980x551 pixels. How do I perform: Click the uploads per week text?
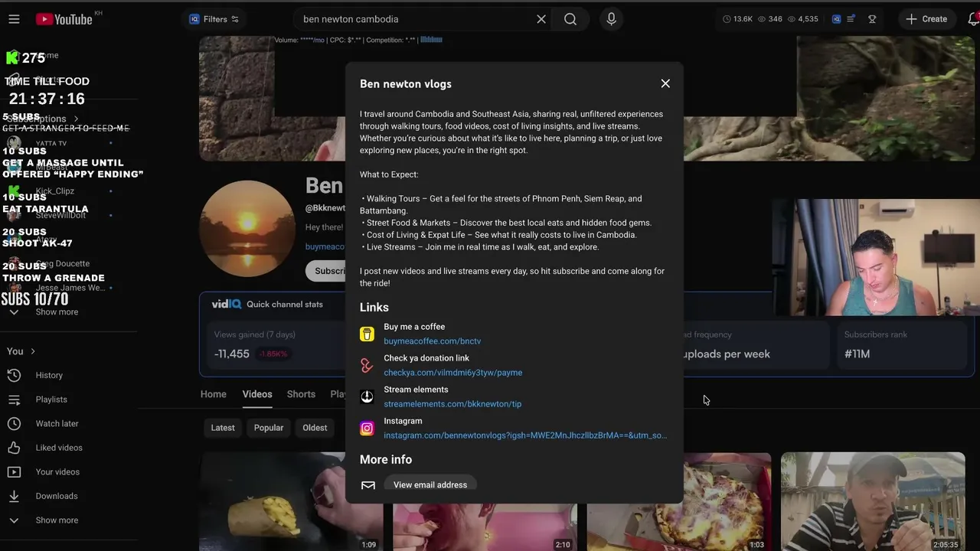726,354
